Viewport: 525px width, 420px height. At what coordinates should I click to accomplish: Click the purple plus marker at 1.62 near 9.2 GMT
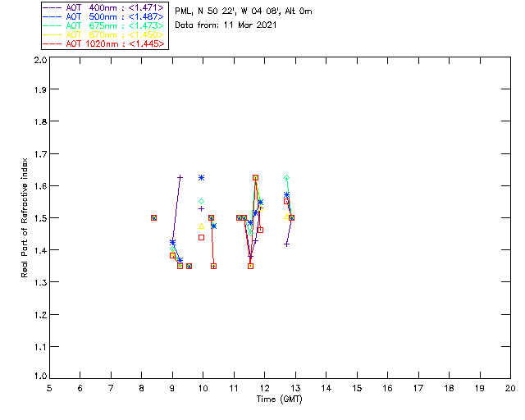180,177
